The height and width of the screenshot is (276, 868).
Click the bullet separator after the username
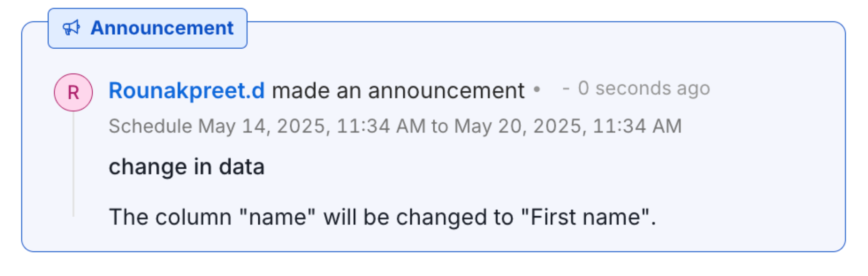537,90
